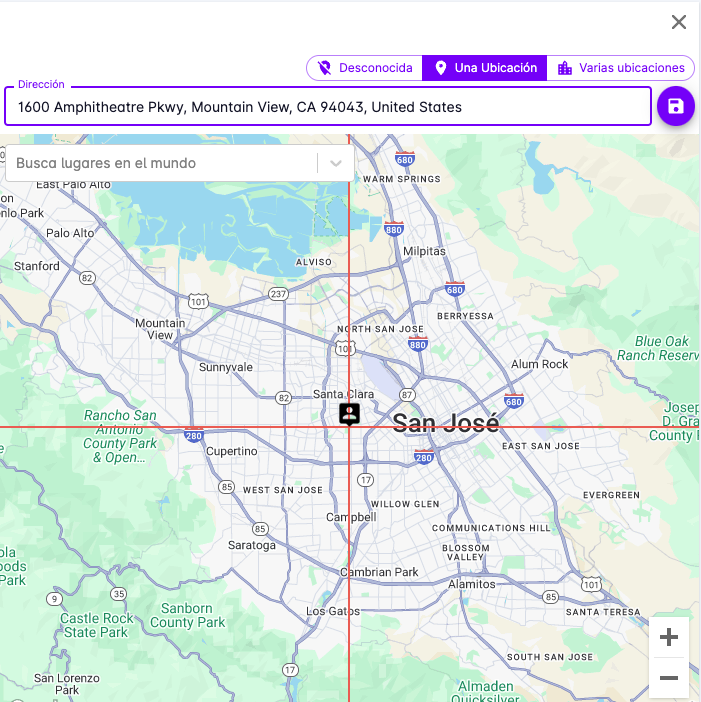Click the buildings icon for Varias ubicaciones

565,68
